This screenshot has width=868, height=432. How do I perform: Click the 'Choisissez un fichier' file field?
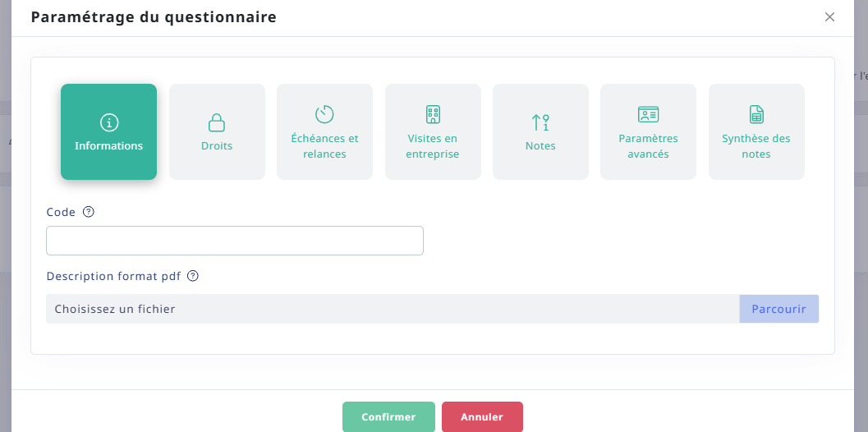(393, 309)
